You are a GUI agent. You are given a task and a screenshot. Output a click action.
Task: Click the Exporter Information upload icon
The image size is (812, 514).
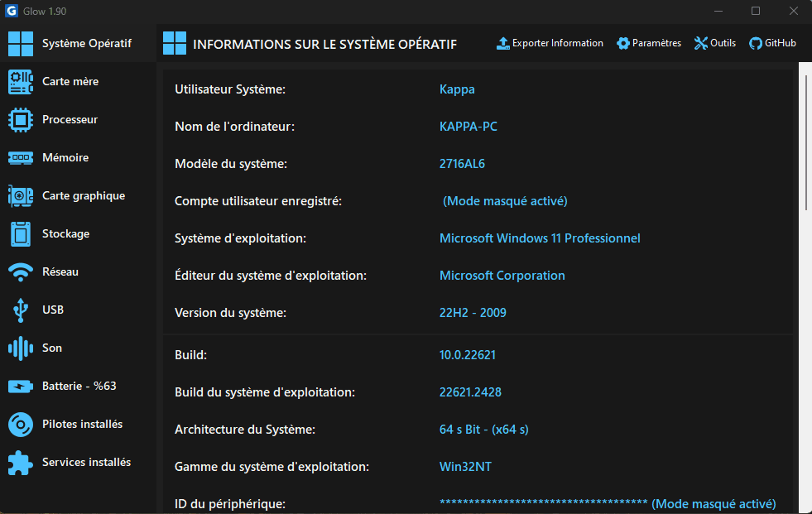pyautogui.click(x=502, y=44)
